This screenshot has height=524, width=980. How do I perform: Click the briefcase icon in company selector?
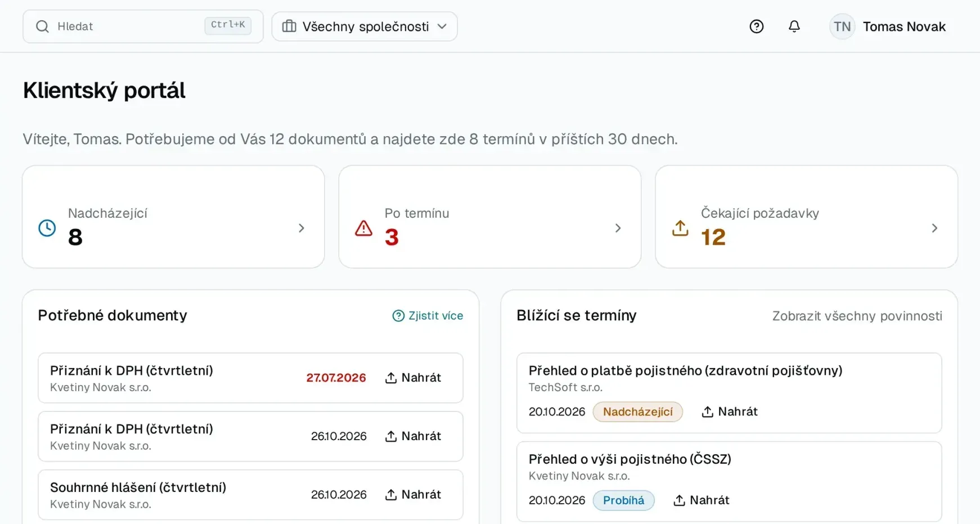point(289,26)
